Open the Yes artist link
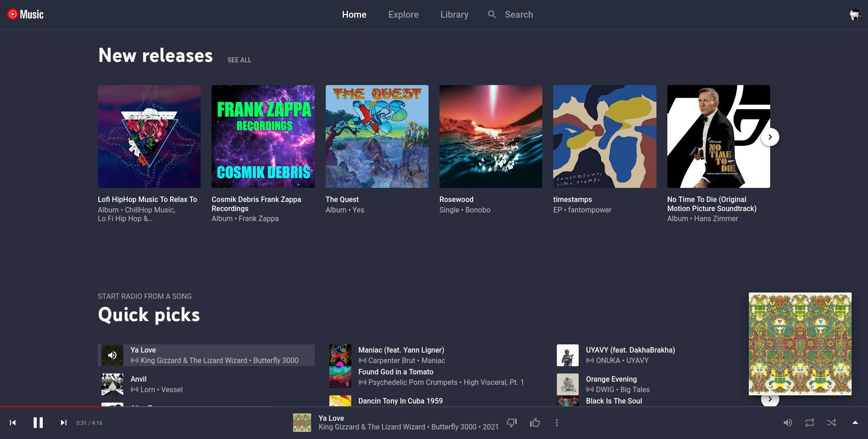Image resolution: width=868 pixels, height=439 pixels. point(358,210)
